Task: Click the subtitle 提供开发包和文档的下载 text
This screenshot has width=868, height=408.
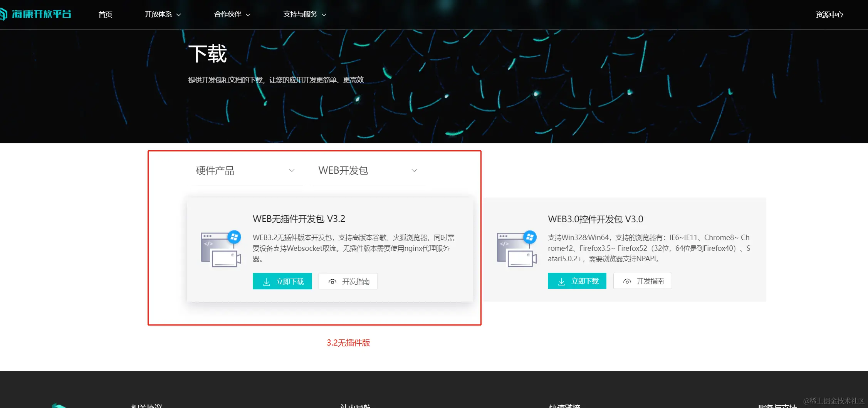Action: (276, 80)
